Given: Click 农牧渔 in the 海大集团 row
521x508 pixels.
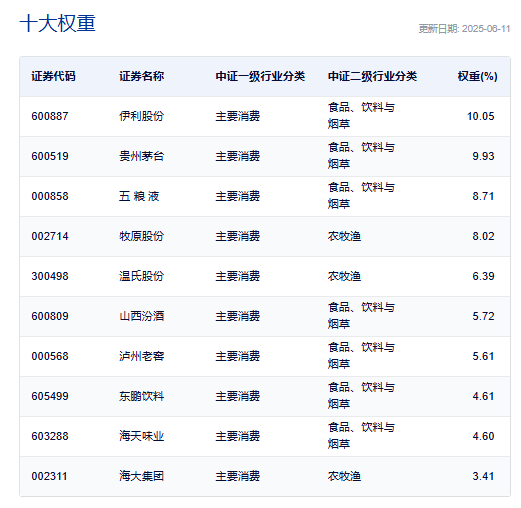Looking at the screenshot, I should click(x=344, y=476).
